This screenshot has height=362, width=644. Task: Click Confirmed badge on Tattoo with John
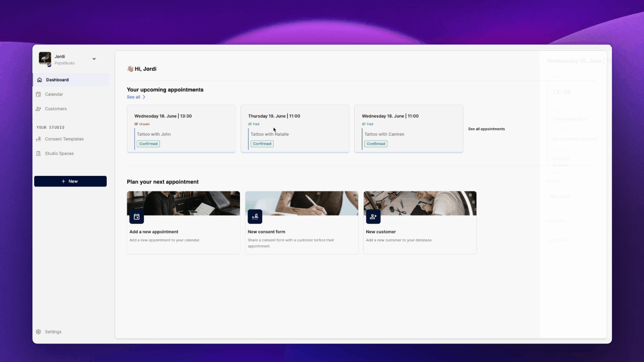148,144
